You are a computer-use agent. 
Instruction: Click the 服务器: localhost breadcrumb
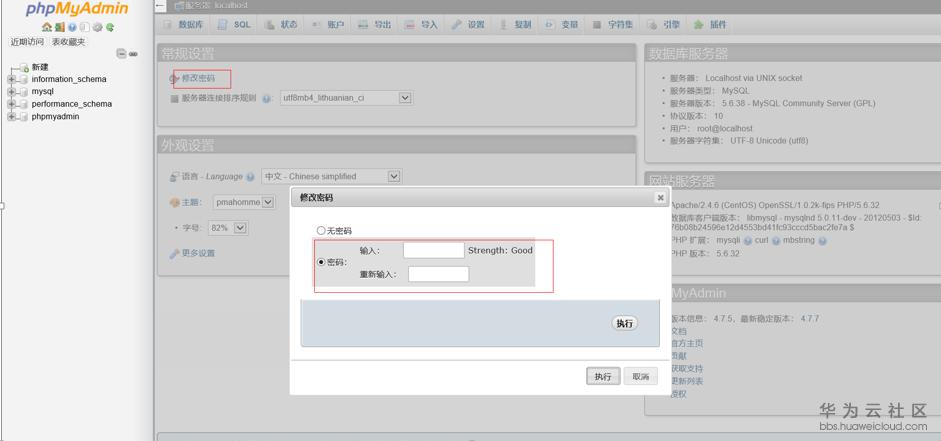216,5
